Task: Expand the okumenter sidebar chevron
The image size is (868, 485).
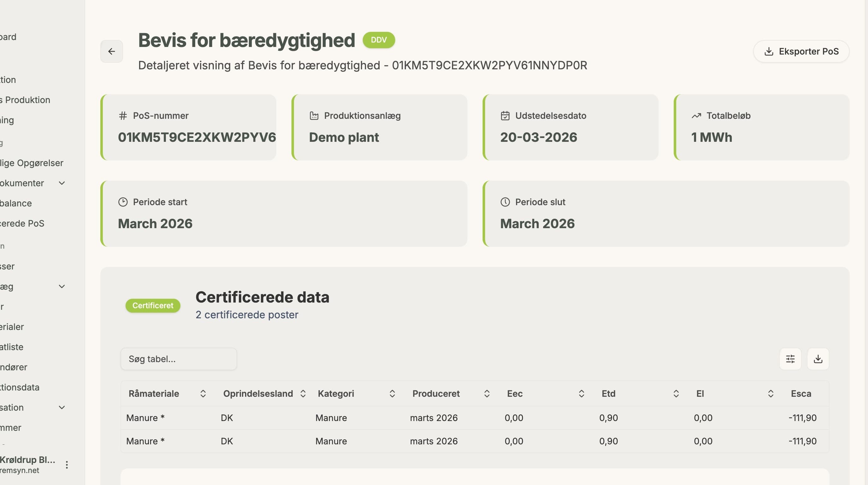Action: tap(62, 183)
